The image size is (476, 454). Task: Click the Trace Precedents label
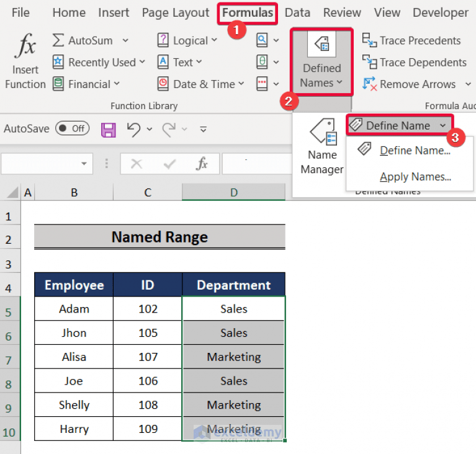click(420, 40)
